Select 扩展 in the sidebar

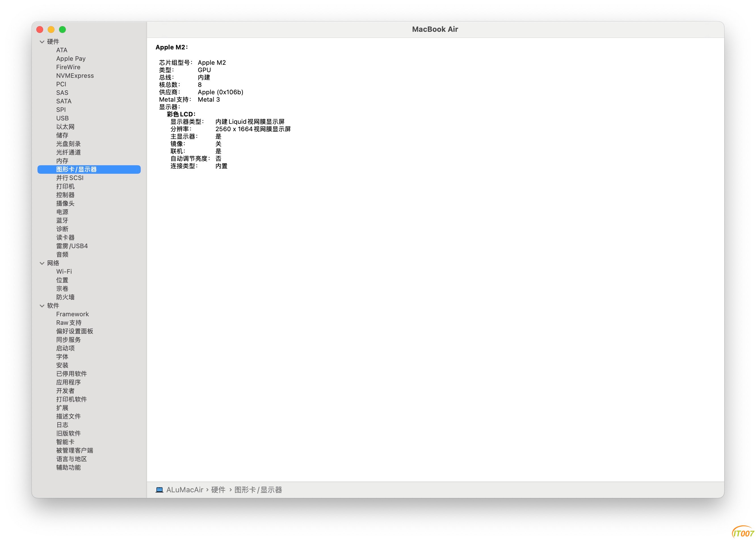tap(62, 408)
